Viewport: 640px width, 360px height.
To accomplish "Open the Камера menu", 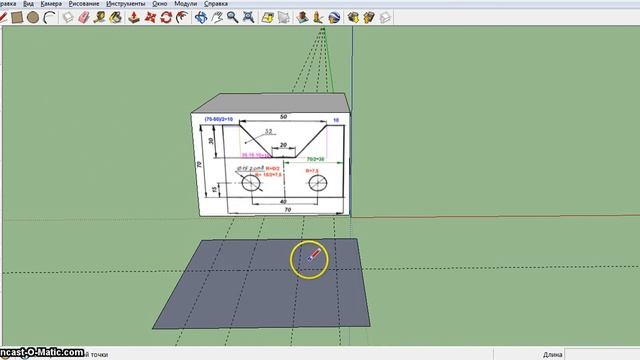I will coord(51,4).
